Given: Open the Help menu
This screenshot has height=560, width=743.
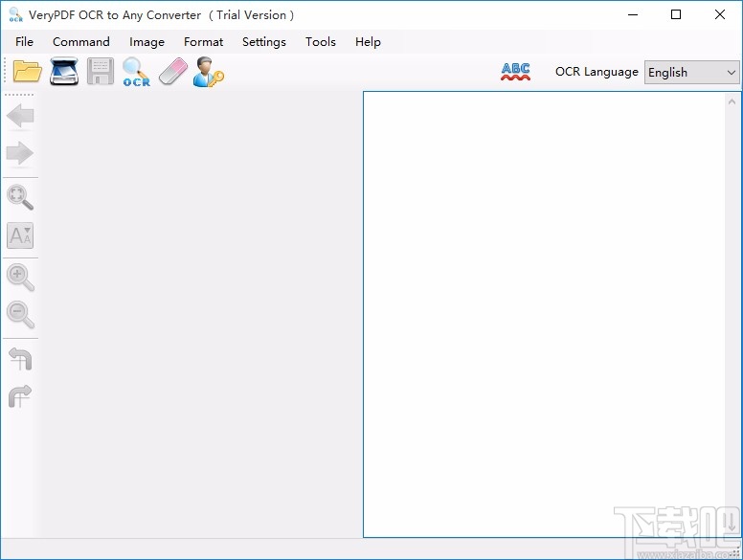Looking at the screenshot, I should pyautogui.click(x=368, y=42).
